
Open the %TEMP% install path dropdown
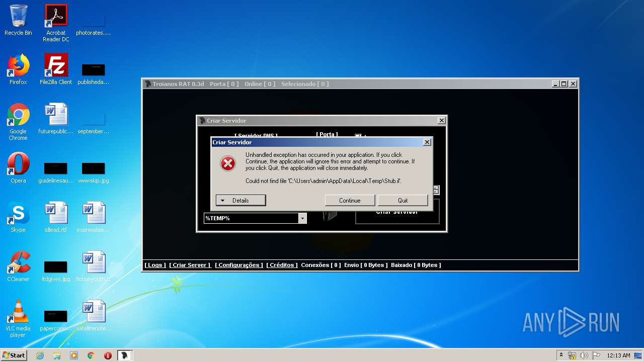tap(302, 218)
